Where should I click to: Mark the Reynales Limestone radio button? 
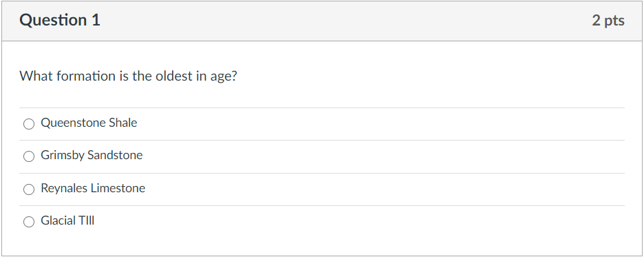point(29,189)
